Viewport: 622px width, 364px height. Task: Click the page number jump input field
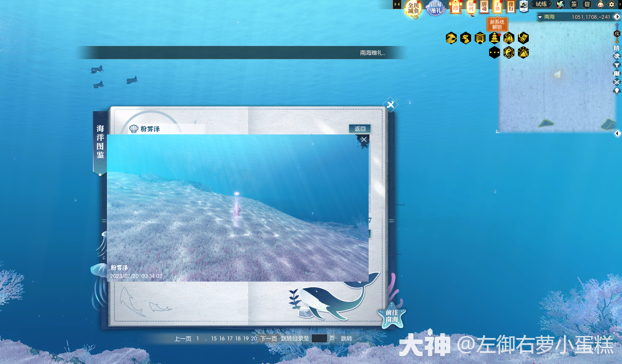319,339
